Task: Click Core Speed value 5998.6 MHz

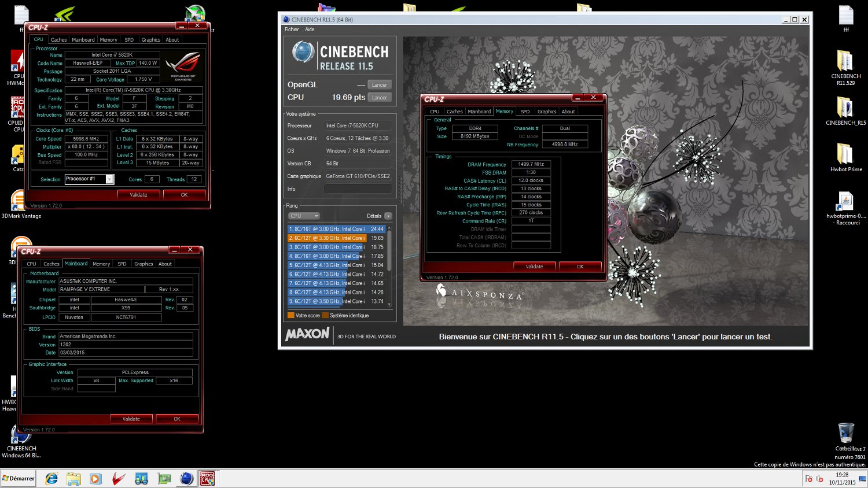Action: 87,139
